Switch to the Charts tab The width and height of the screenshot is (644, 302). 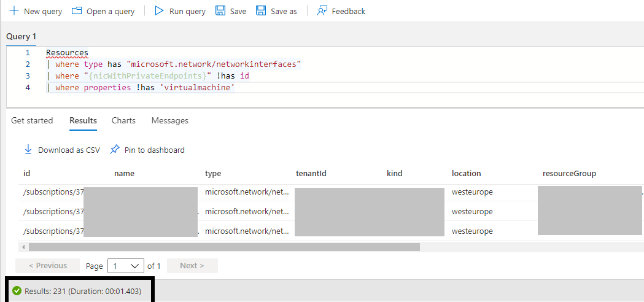point(123,120)
